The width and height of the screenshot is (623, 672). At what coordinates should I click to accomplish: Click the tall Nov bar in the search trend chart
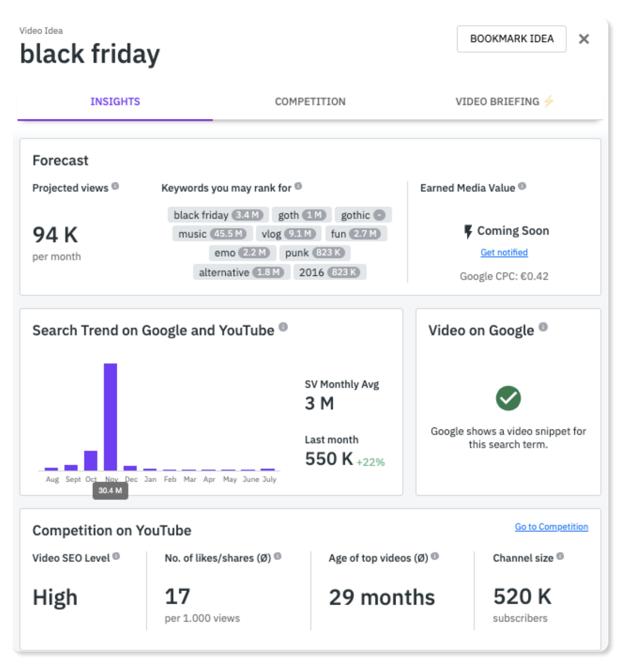pos(111,417)
